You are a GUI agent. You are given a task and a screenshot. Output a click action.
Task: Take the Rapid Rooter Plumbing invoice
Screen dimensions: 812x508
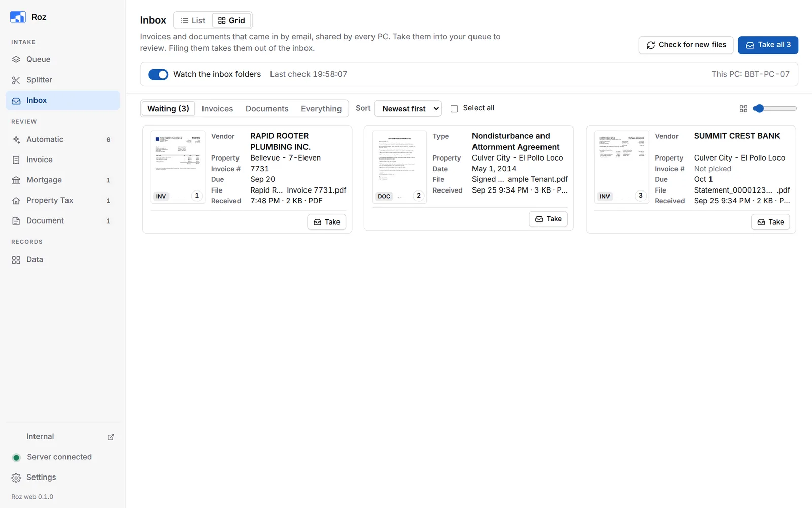point(327,222)
